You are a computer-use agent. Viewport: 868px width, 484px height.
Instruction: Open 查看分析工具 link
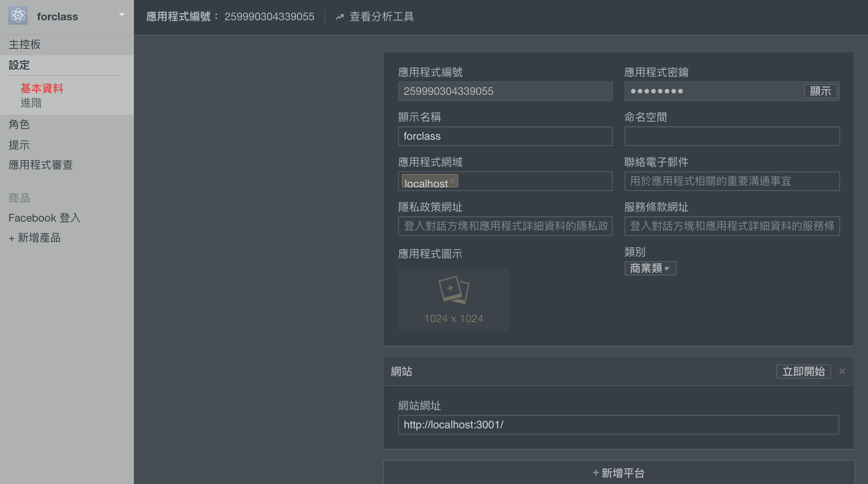pos(382,17)
